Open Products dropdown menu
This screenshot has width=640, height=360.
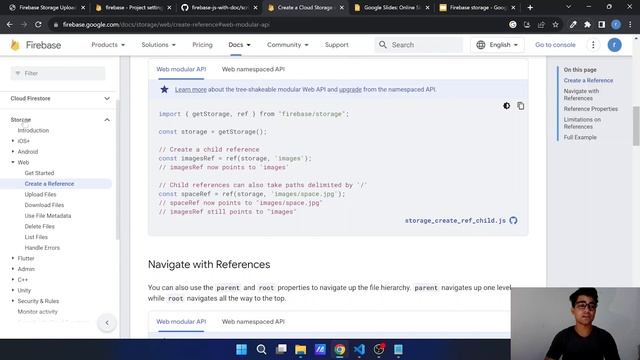108,45
